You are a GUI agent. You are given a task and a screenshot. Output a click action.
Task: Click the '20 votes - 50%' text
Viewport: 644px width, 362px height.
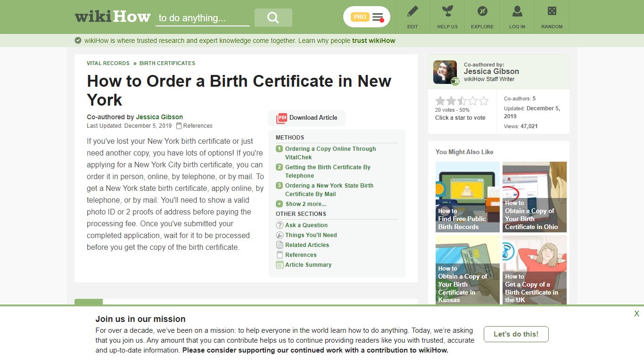(x=453, y=110)
